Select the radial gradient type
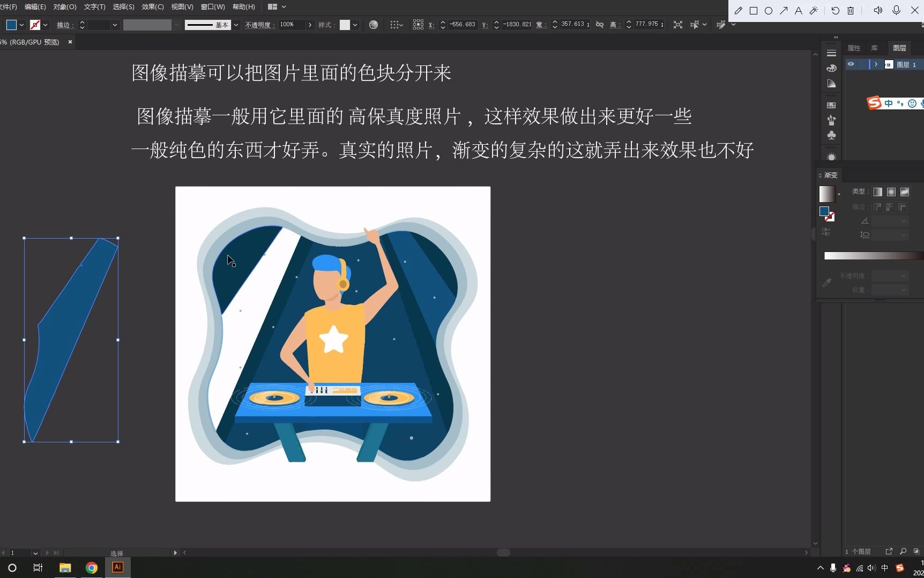The width and height of the screenshot is (924, 578). (x=891, y=192)
